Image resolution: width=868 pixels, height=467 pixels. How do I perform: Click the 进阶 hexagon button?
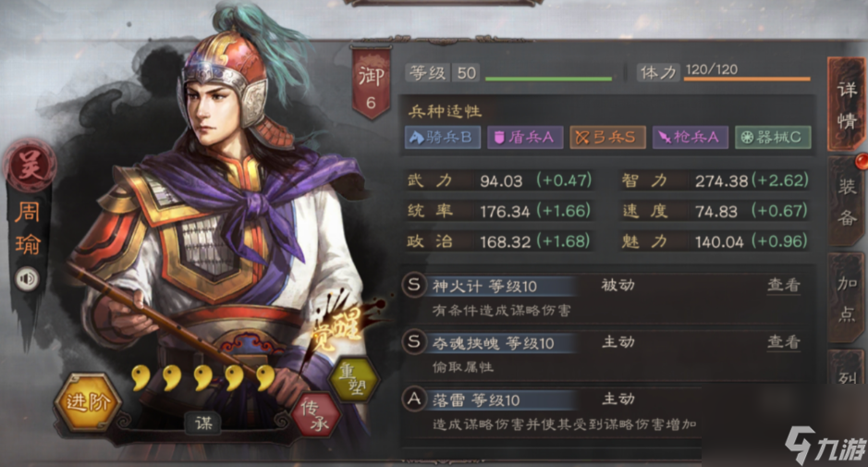(88, 402)
